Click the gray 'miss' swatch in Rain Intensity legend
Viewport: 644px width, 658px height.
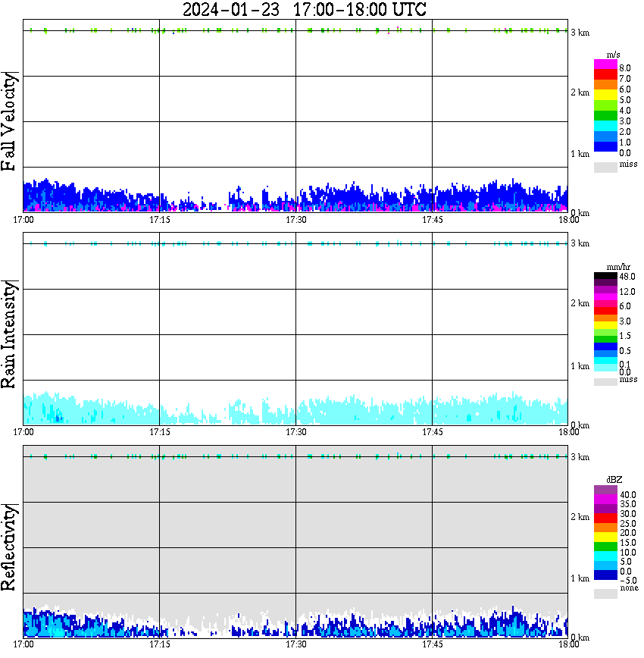[x=605, y=382]
